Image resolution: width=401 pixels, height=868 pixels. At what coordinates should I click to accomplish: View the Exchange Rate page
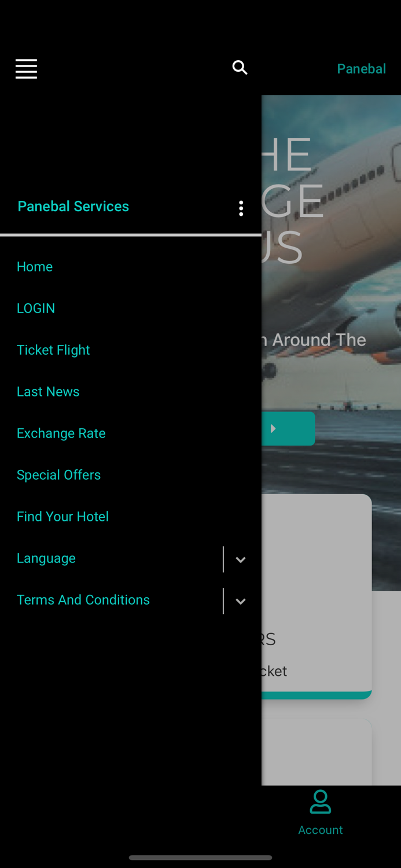point(61,433)
